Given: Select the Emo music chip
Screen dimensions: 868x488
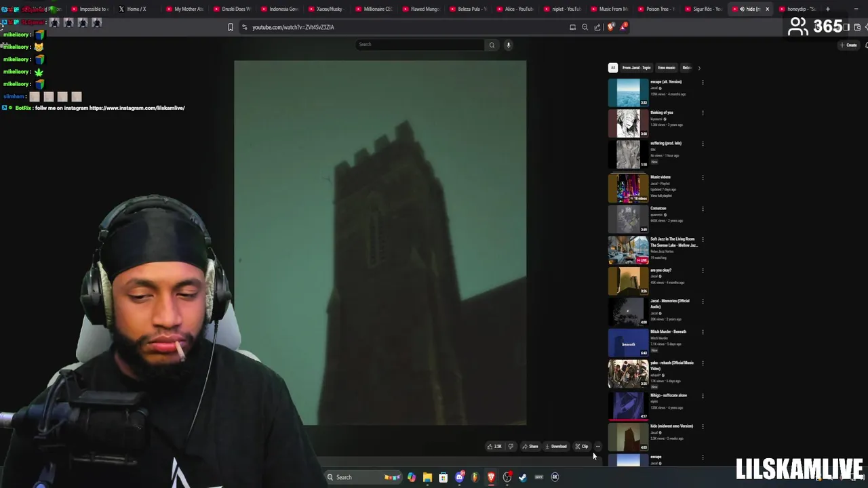Looking at the screenshot, I should [667, 68].
